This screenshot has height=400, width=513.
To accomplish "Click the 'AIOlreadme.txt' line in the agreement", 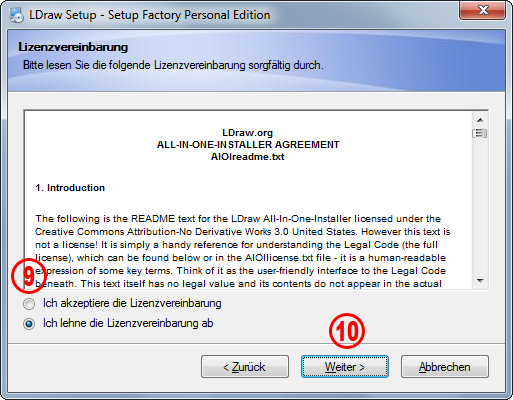I will pyautogui.click(x=248, y=157).
